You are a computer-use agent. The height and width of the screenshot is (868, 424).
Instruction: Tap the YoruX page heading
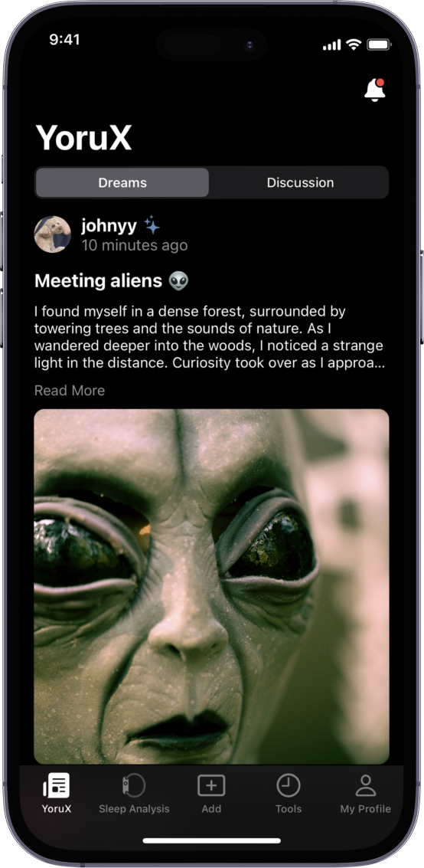click(84, 137)
